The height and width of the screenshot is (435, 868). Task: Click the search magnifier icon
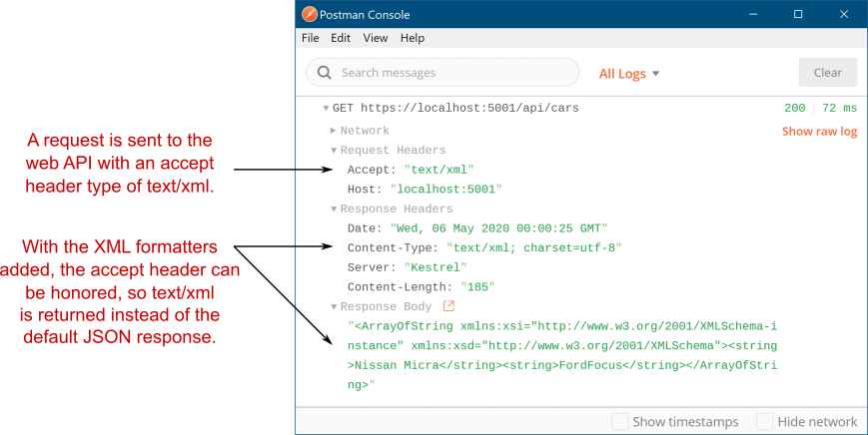325,73
